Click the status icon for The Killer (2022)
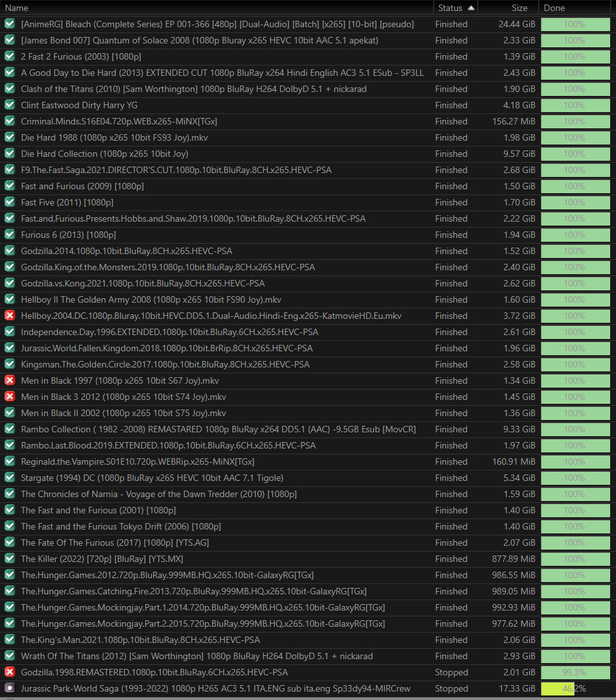This screenshot has width=616, height=700. click(x=9, y=559)
